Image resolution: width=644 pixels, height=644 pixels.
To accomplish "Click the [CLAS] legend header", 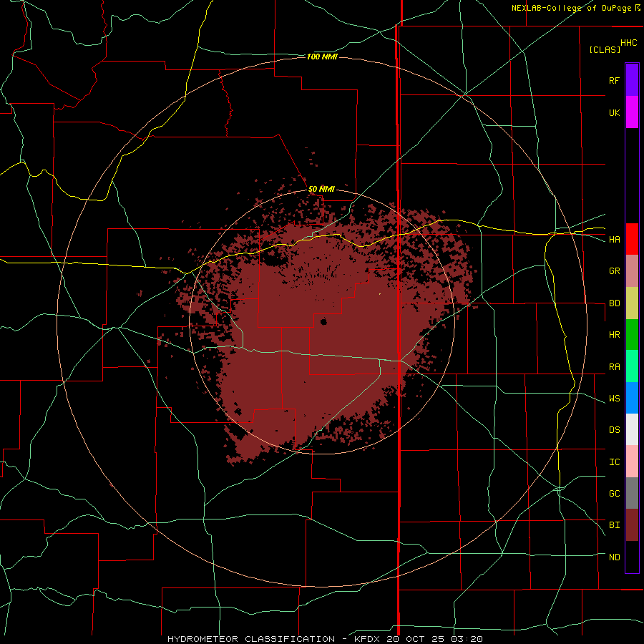I will click(x=605, y=49).
